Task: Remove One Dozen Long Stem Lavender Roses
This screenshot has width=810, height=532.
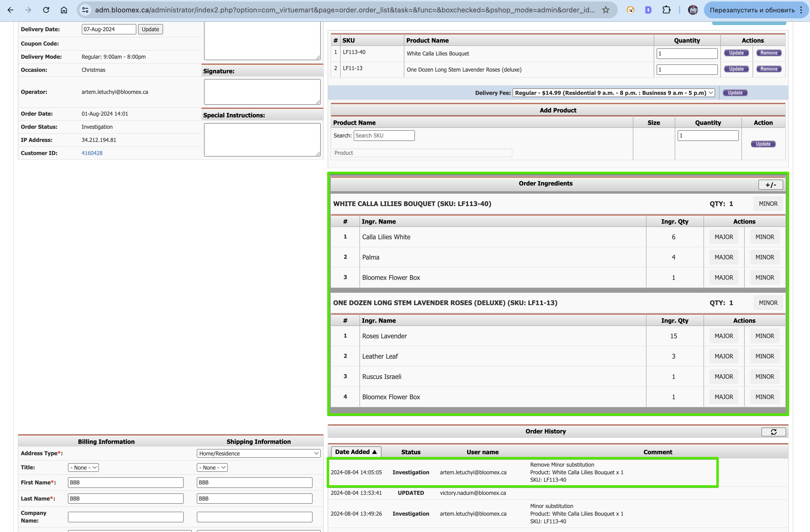Action: pyautogui.click(x=769, y=69)
